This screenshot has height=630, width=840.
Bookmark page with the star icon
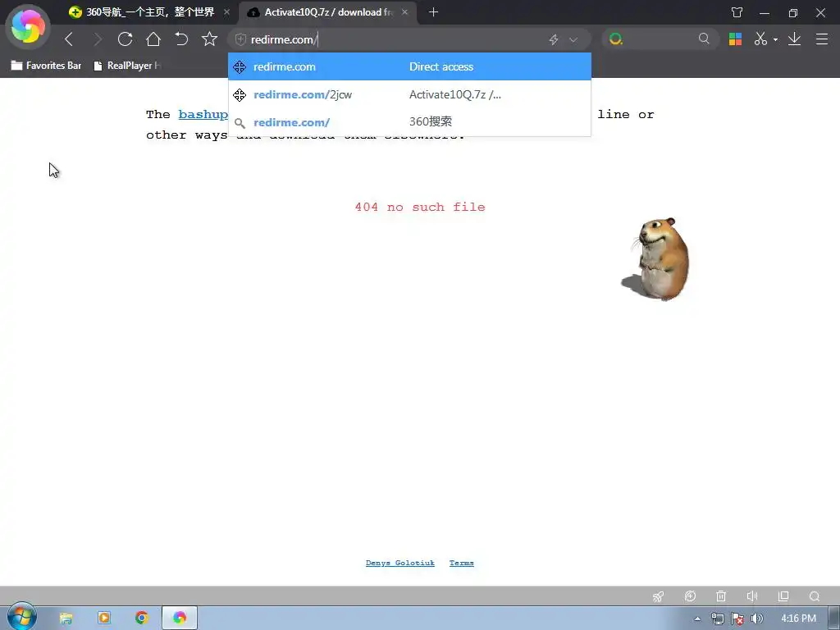pos(209,39)
